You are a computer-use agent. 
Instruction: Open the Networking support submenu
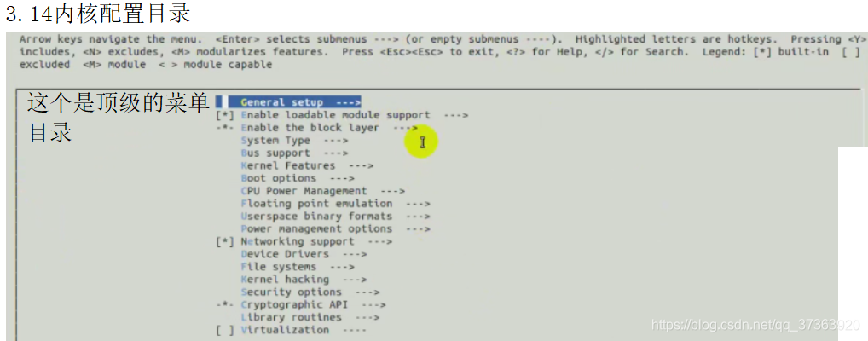click(316, 241)
